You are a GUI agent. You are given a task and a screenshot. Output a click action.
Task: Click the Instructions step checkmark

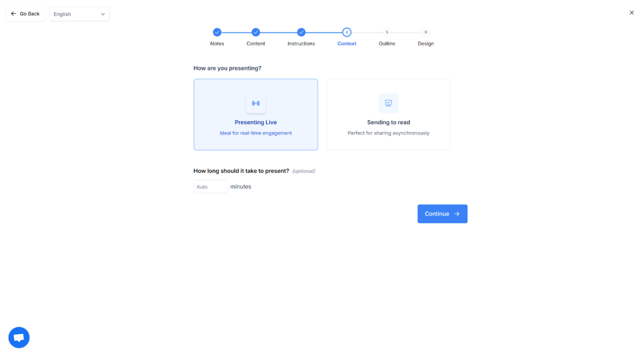click(301, 32)
